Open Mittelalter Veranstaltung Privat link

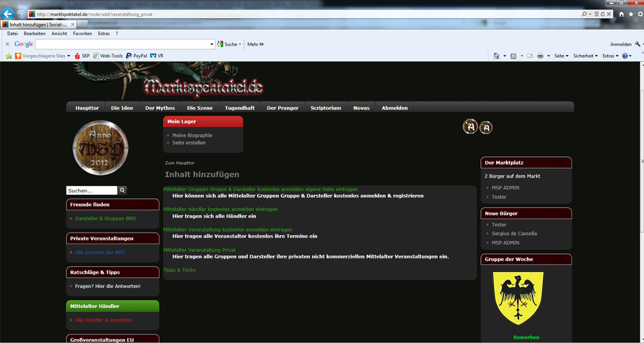pos(199,250)
